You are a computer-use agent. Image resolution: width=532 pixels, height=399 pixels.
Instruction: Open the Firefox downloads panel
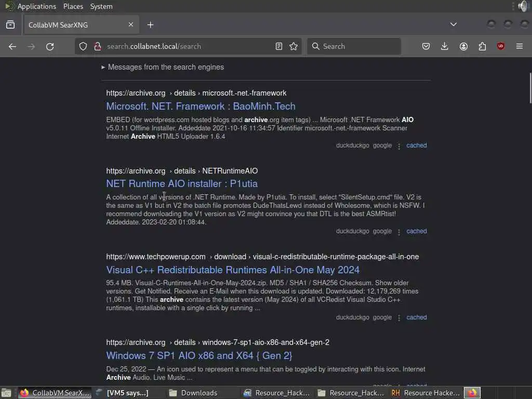(x=445, y=46)
